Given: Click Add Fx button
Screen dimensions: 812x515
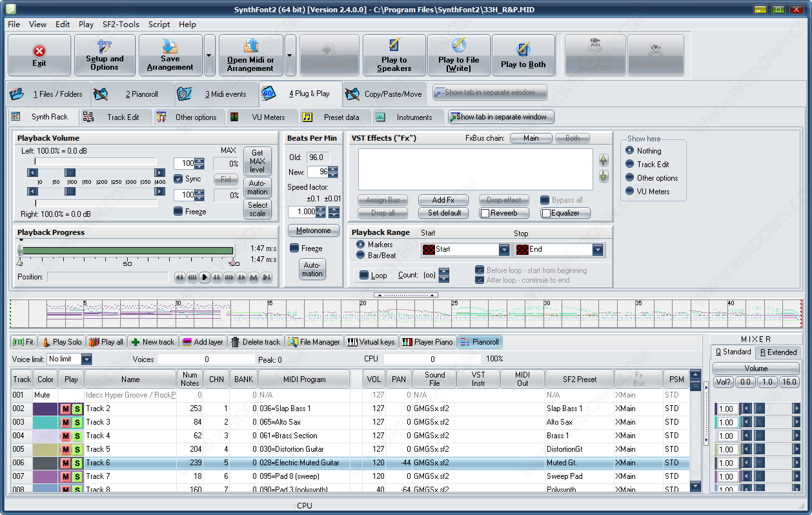Looking at the screenshot, I should tap(443, 200).
